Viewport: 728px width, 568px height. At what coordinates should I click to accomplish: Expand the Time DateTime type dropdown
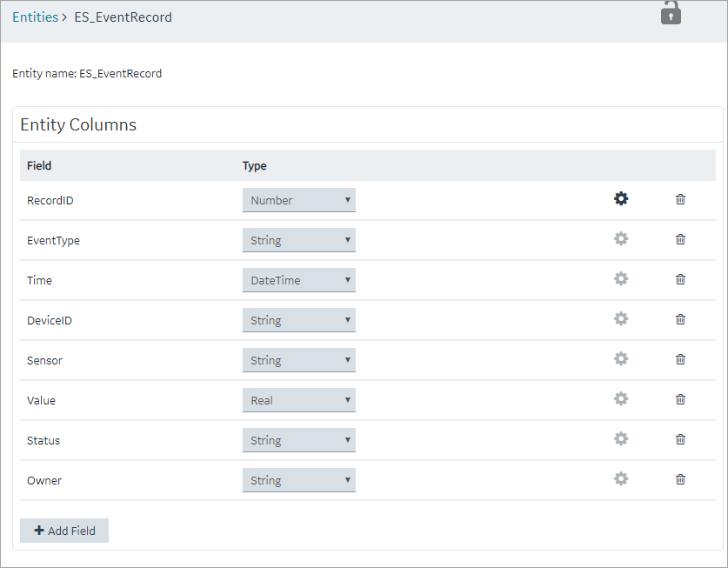click(299, 280)
